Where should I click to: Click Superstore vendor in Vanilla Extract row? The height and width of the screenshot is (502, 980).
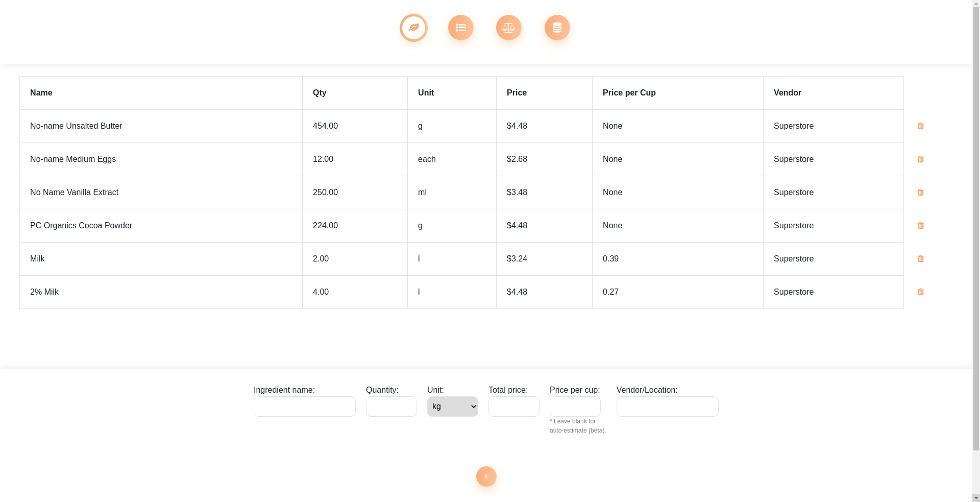click(834, 193)
